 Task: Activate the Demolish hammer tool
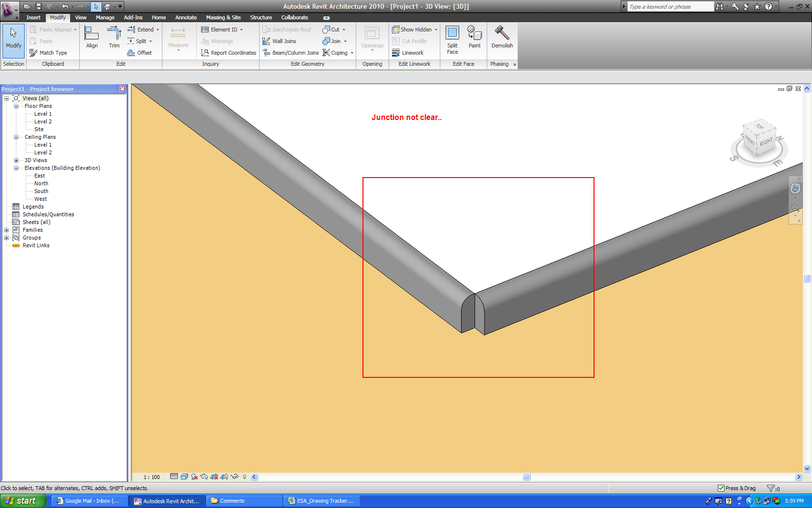click(502, 37)
